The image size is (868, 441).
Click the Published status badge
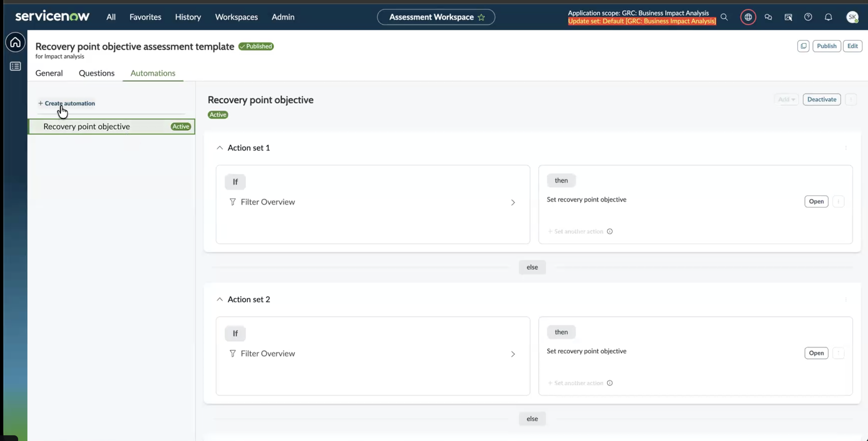point(256,46)
